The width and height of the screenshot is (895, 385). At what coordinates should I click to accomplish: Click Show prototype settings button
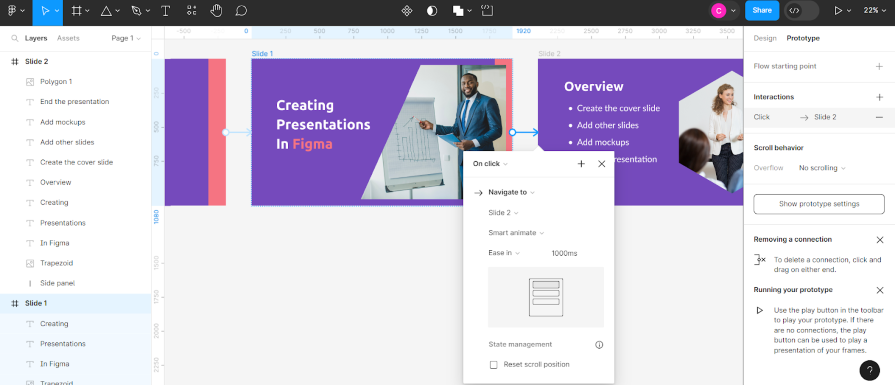819,204
